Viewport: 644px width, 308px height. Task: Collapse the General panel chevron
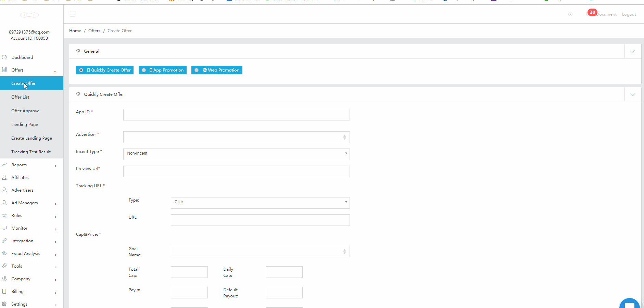[633, 51]
